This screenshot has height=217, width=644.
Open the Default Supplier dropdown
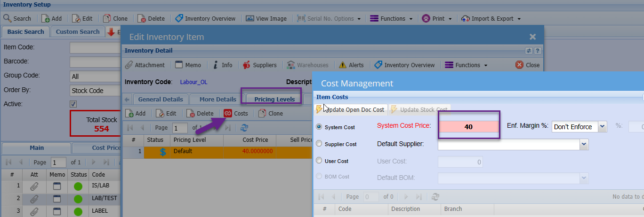pyautogui.click(x=584, y=144)
